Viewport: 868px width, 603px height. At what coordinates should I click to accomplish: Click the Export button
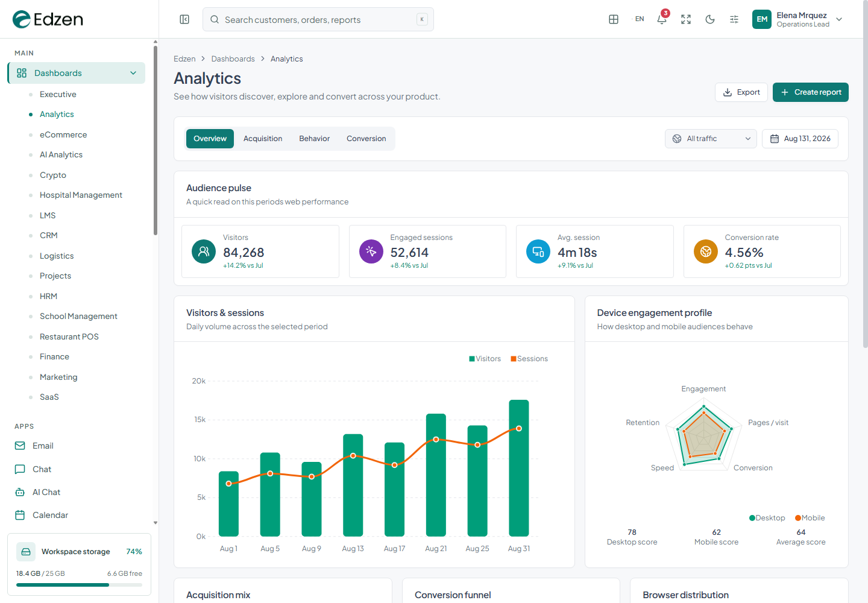pyautogui.click(x=741, y=92)
